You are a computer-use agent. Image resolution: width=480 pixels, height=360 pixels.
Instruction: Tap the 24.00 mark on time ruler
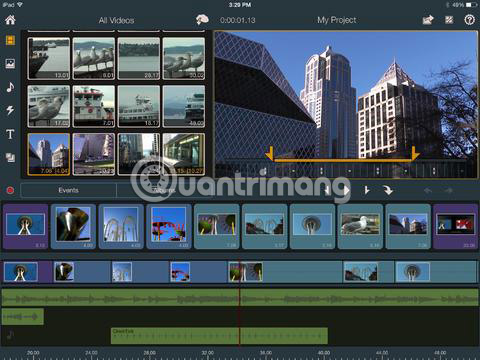coord(91,353)
